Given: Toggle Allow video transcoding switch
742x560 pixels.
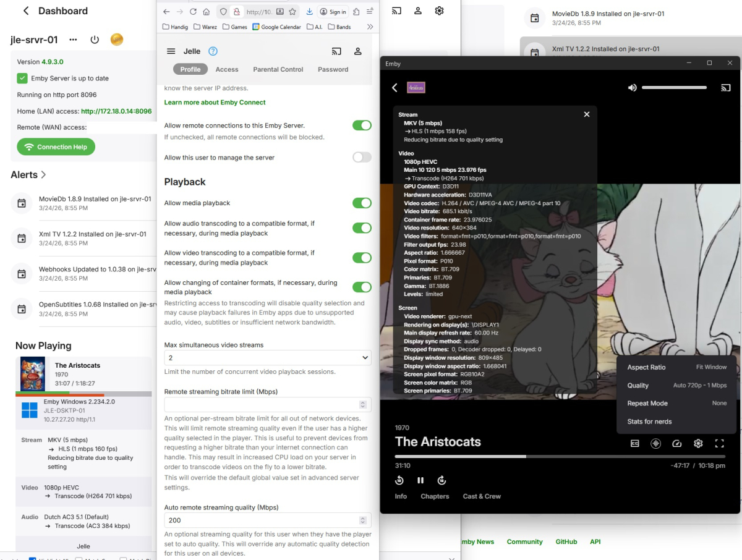Looking at the screenshot, I should click(362, 258).
